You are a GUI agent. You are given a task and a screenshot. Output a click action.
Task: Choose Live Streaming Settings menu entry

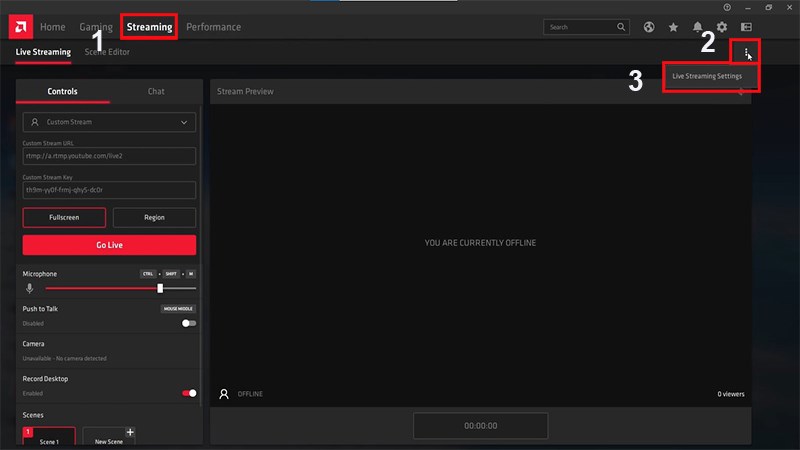tap(707, 76)
